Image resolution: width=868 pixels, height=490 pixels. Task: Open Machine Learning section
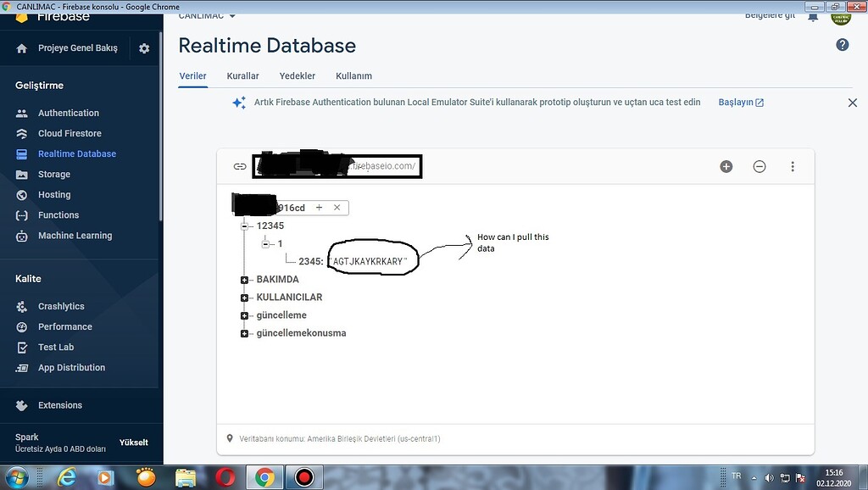click(x=75, y=236)
